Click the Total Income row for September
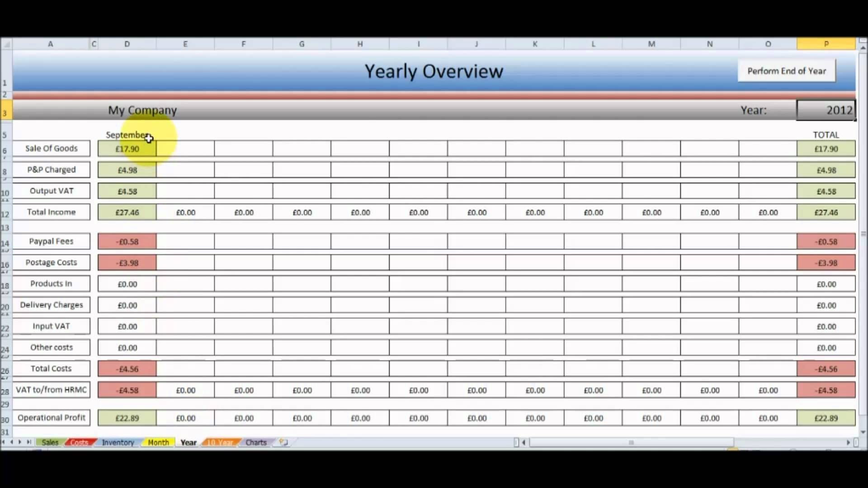 coord(127,212)
